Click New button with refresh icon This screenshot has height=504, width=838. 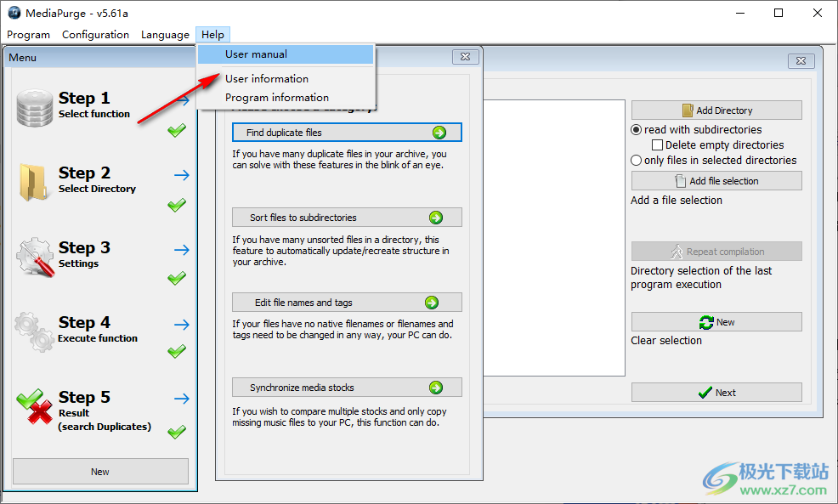coord(716,322)
